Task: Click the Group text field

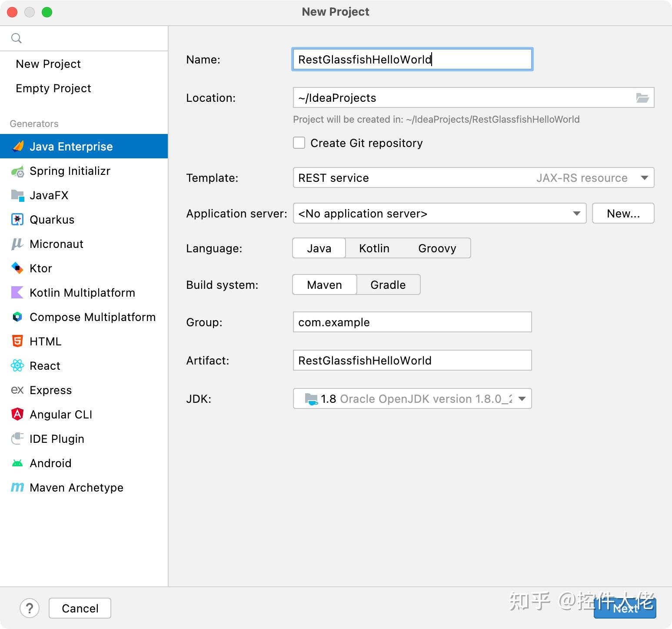Action: (x=412, y=322)
